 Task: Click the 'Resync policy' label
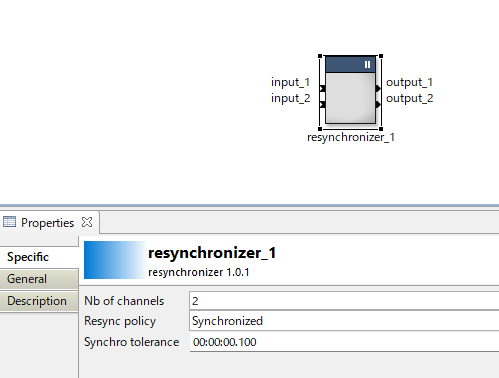[x=120, y=321]
